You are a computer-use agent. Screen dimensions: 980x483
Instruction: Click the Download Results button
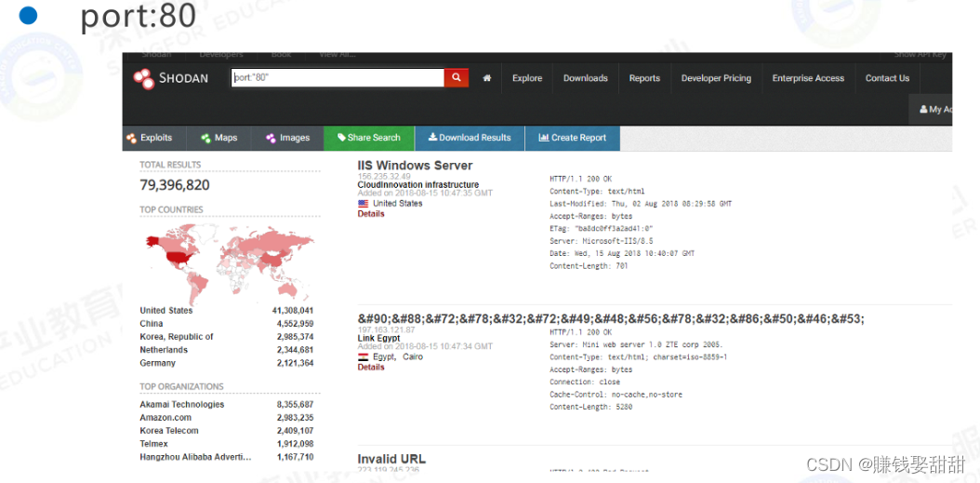pos(470,138)
